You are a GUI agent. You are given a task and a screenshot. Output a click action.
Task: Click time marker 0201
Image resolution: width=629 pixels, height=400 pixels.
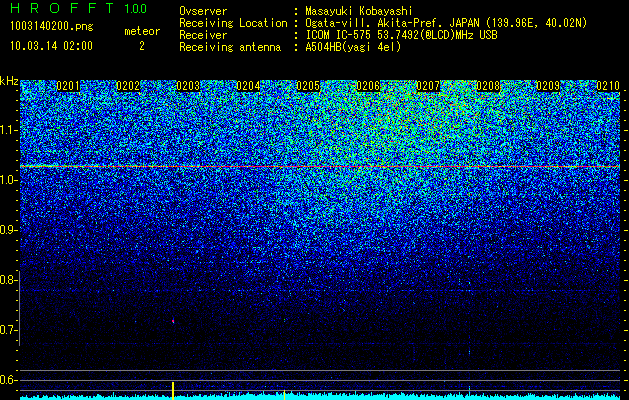click(68, 86)
